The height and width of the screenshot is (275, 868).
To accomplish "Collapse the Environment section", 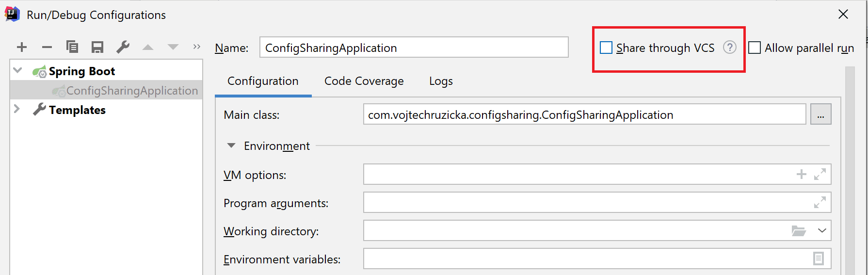I will click(231, 146).
